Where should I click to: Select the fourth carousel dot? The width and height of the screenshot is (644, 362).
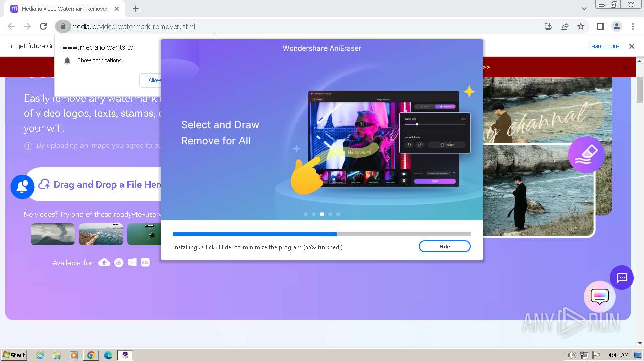330,214
